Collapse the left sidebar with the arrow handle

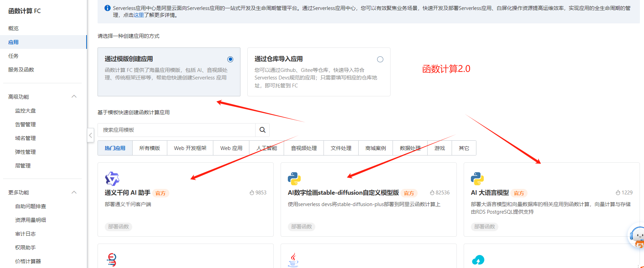click(91, 135)
